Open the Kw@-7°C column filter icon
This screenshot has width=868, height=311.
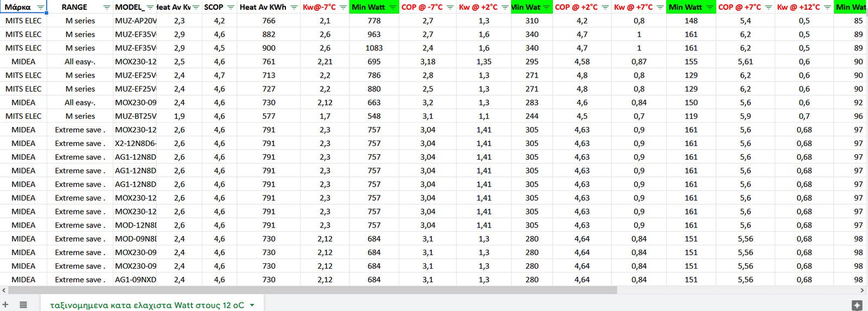[x=343, y=8]
